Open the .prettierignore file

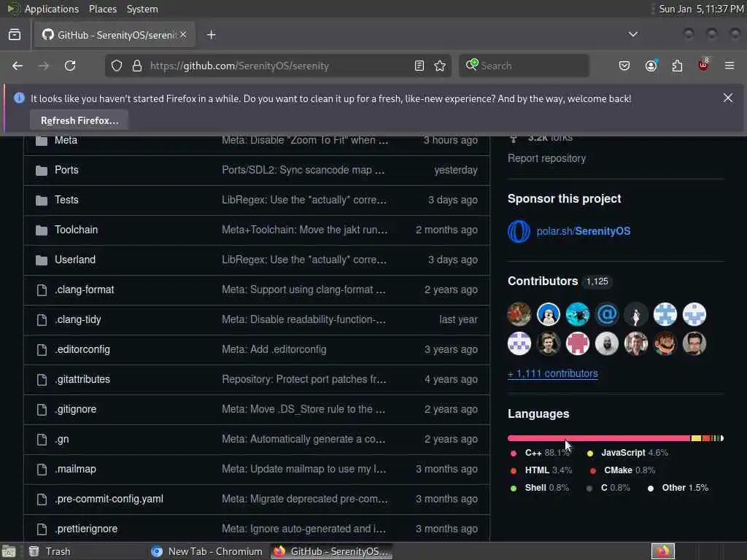pos(86,529)
